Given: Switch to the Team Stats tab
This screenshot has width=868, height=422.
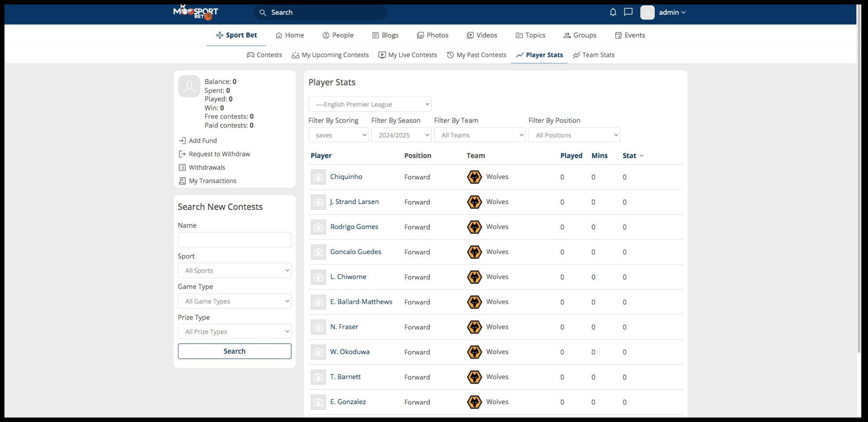Looking at the screenshot, I should coord(593,55).
